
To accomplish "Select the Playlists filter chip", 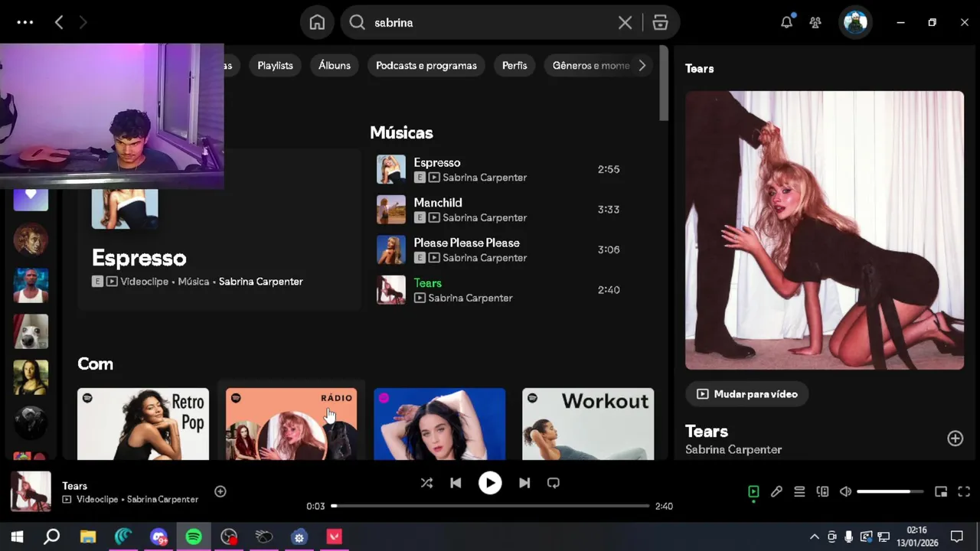I will 275,65.
